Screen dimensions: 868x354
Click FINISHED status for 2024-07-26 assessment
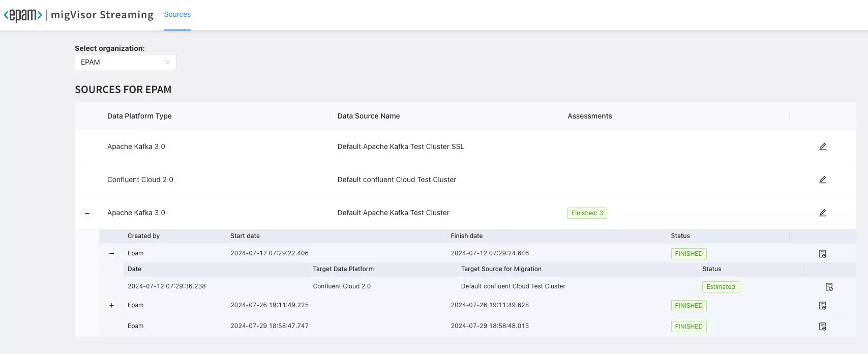click(x=689, y=306)
